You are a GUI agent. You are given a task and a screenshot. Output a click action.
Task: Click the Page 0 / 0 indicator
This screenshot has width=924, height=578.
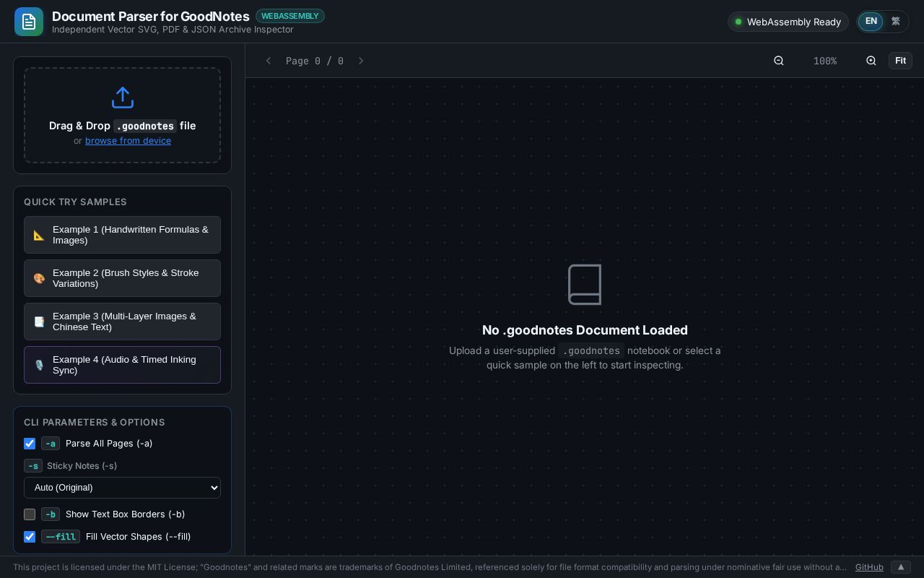point(315,61)
